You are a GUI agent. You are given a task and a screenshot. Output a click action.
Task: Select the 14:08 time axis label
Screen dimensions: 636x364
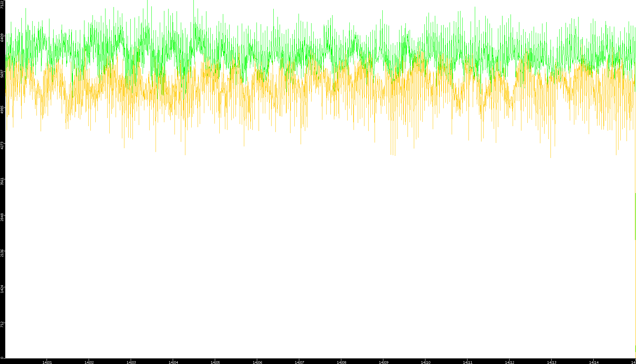click(341, 362)
